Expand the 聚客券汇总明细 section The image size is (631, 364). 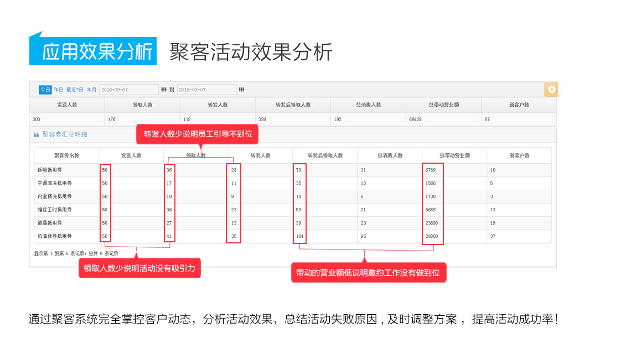[x=65, y=134]
